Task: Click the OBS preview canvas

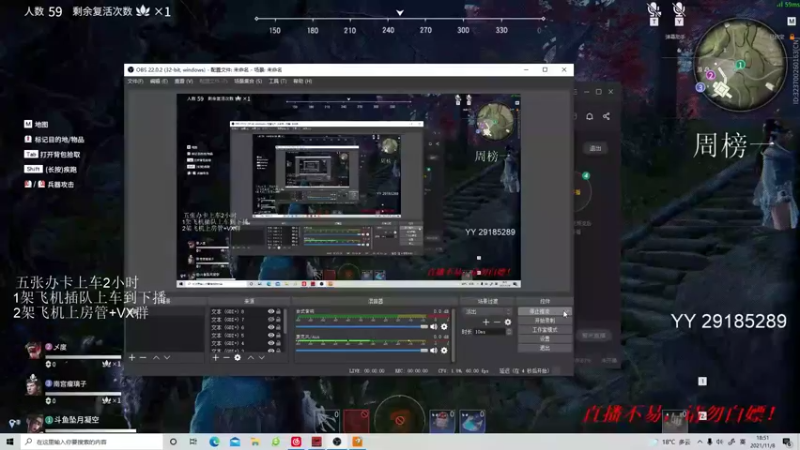Action: [x=348, y=190]
